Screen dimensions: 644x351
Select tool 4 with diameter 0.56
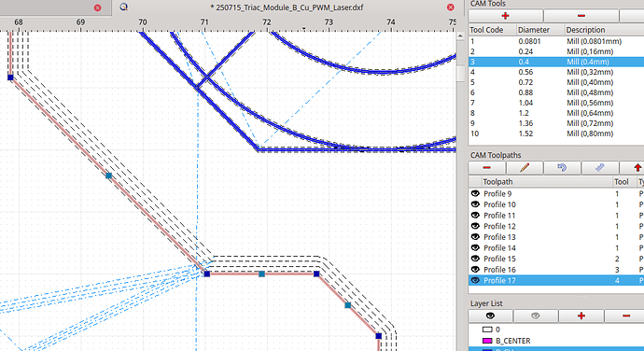point(556,72)
